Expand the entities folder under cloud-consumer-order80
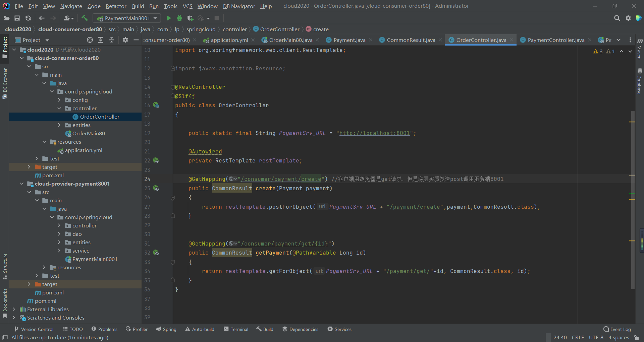644x342 pixels. click(x=59, y=125)
